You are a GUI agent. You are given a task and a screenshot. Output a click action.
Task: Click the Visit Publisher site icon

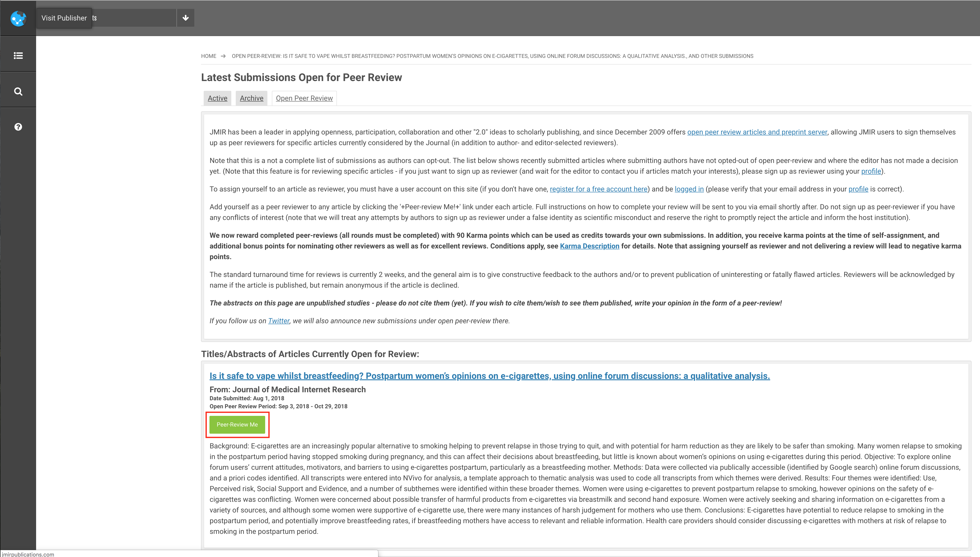pyautogui.click(x=18, y=18)
